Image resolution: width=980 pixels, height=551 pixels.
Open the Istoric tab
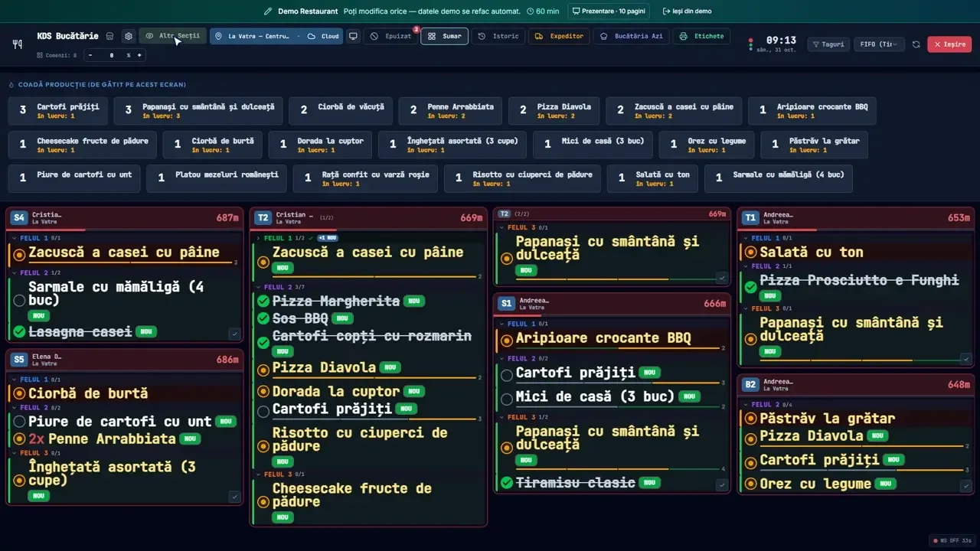[498, 36]
